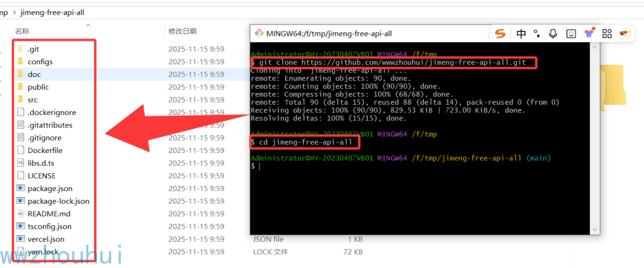This screenshot has height=268, width=644.
Task: Click the .dockerignore file icon
Action: [x=20, y=112]
